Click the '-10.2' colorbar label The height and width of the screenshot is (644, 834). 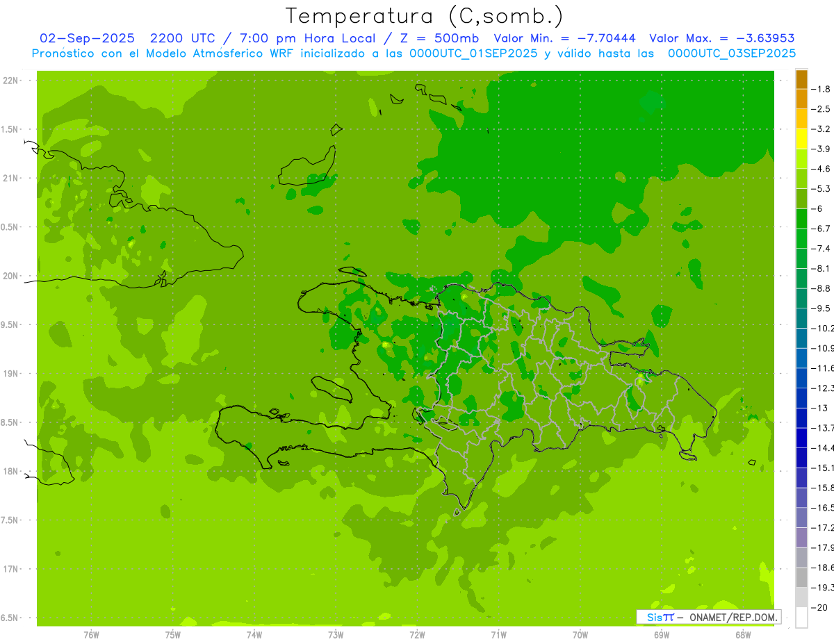coord(823,328)
